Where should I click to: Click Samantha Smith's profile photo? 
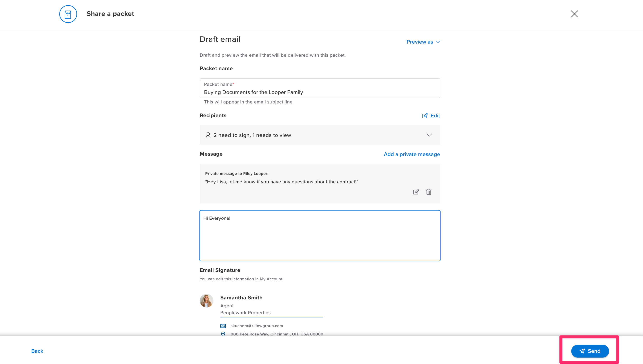pos(206,300)
